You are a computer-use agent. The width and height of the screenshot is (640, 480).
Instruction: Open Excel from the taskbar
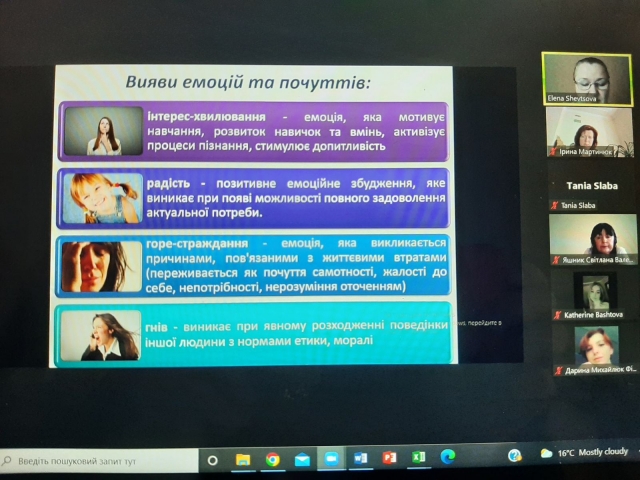coord(418,457)
